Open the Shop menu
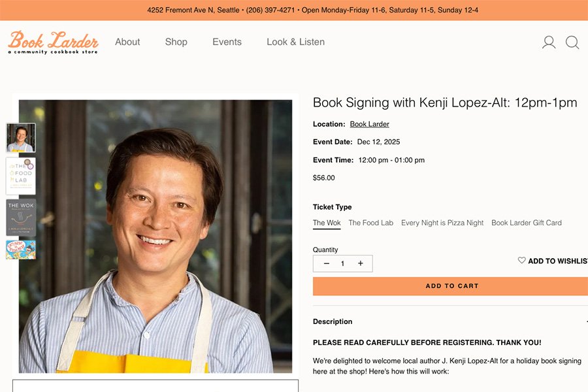This screenshot has width=588, height=392. pyautogui.click(x=176, y=42)
